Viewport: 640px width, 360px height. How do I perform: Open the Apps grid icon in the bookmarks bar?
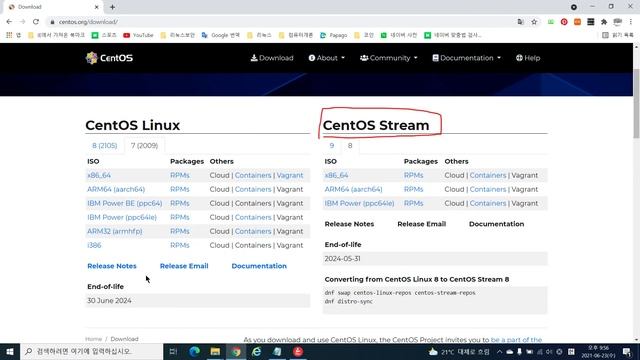9,35
